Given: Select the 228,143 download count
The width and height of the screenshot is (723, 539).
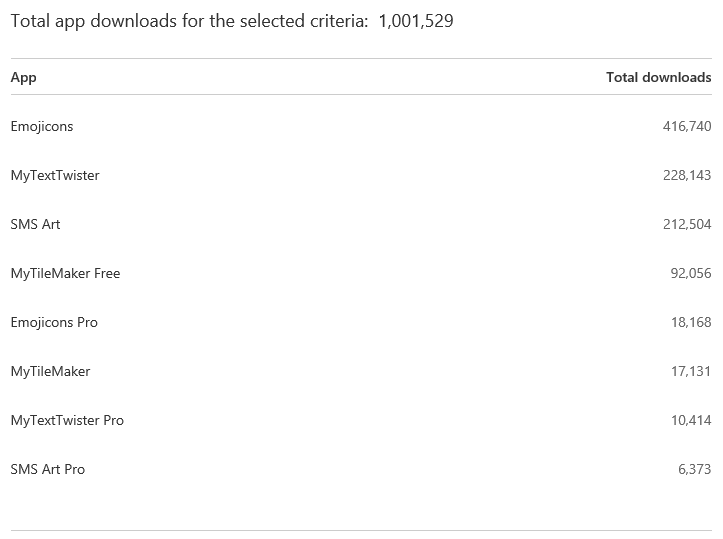Looking at the screenshot, I should [x=686, y=175].
